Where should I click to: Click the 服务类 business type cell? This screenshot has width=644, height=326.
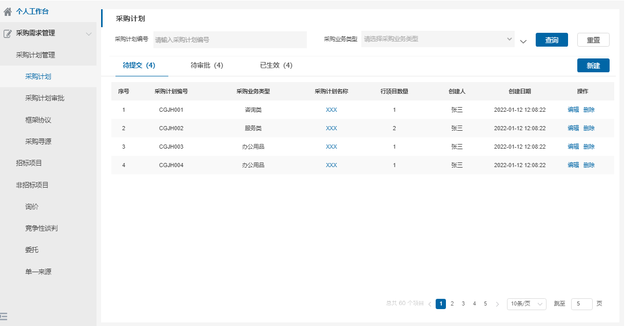point(253,128)
